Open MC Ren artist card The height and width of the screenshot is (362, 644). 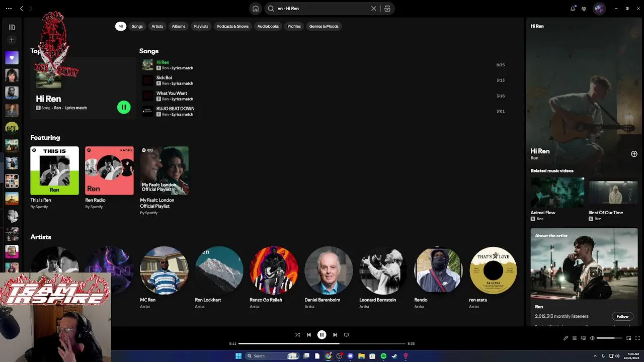pyautogui.click(x=164, y=277)
